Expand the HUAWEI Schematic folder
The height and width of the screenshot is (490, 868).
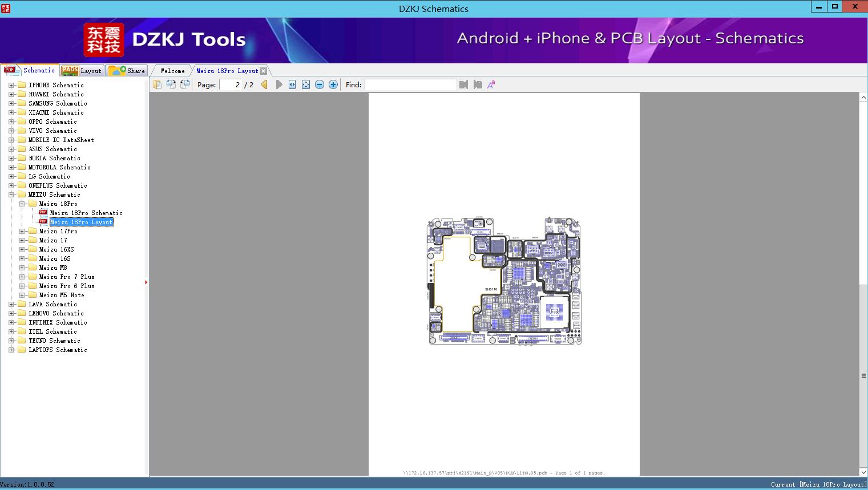click(x=11, y=94)
